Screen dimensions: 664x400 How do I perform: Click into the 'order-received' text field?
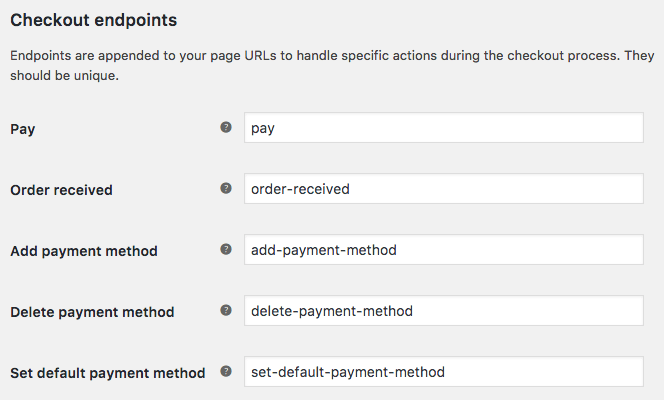[x=444, y=188]
